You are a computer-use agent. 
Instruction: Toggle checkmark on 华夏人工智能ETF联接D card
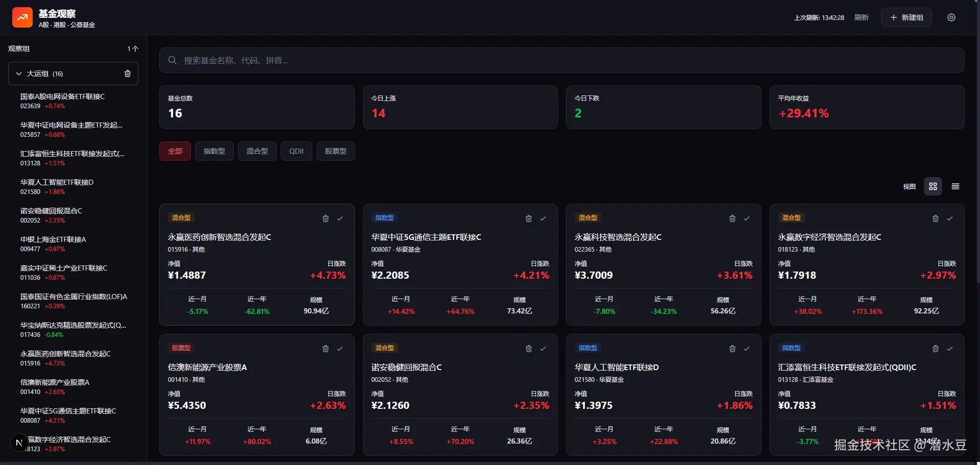(746, 349)
